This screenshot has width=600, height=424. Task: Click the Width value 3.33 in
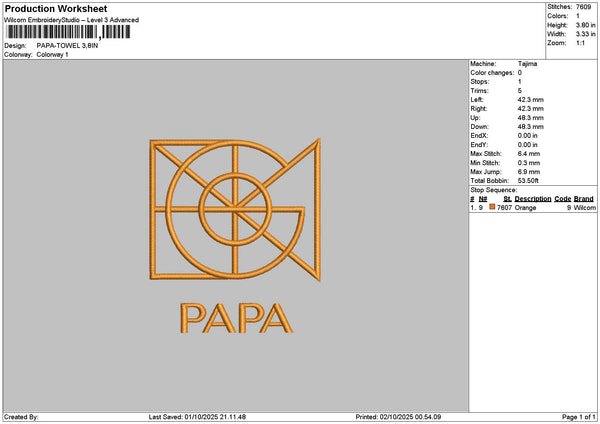(585, 34)
